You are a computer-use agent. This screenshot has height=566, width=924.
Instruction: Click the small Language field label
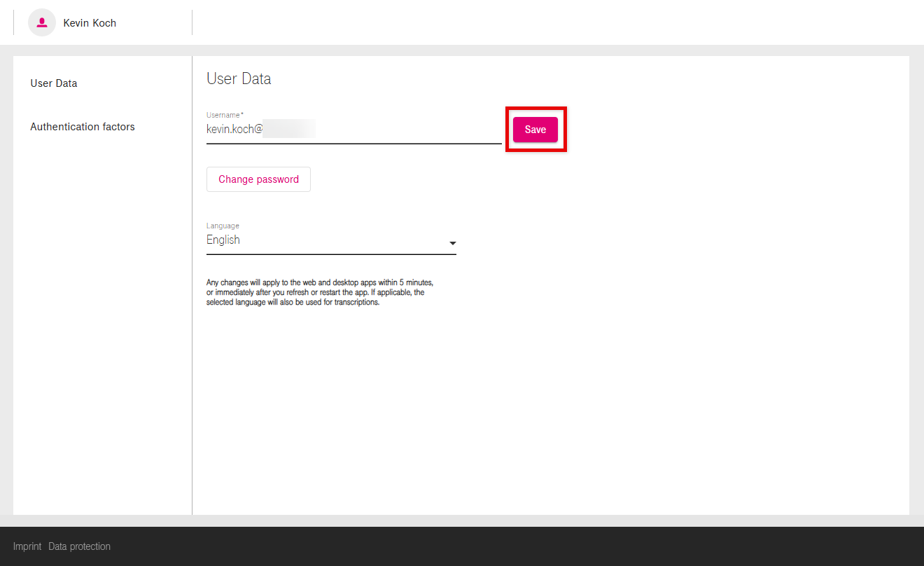[x=223, y=226]
